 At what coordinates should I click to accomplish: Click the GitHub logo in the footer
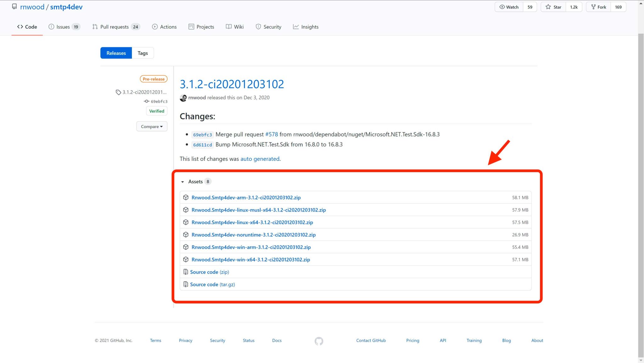point(319,341)
